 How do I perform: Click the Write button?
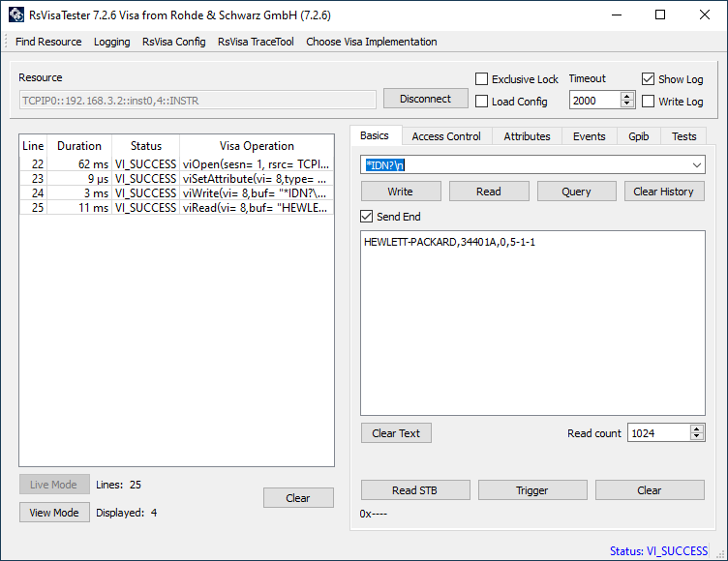tap(401, 192)
